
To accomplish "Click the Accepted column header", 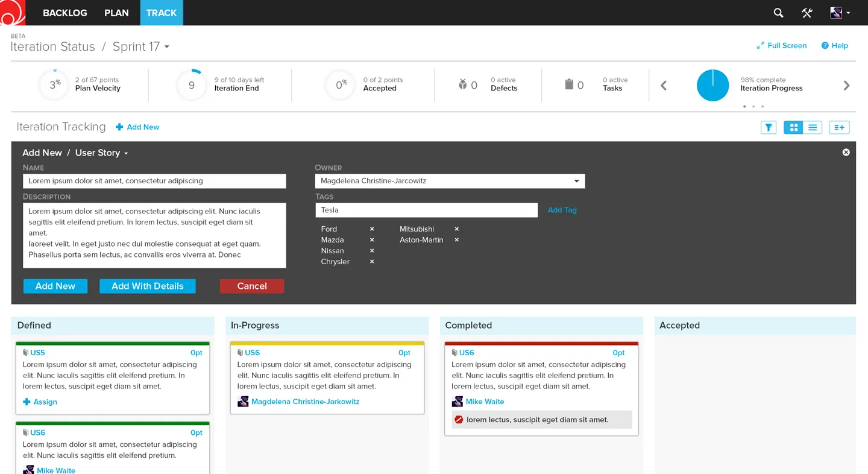I will click(755, 326).
